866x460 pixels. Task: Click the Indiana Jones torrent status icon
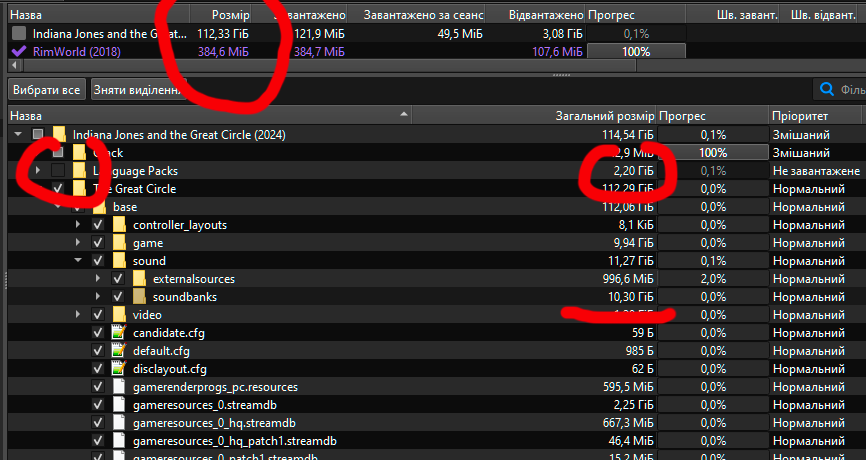coord(19,34)
